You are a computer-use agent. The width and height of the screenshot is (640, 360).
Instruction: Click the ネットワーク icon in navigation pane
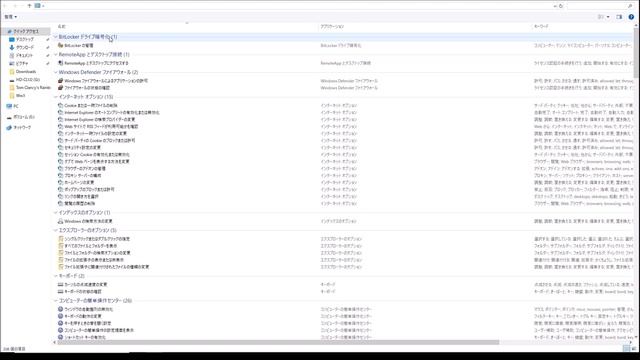click(x=9, y=128)
